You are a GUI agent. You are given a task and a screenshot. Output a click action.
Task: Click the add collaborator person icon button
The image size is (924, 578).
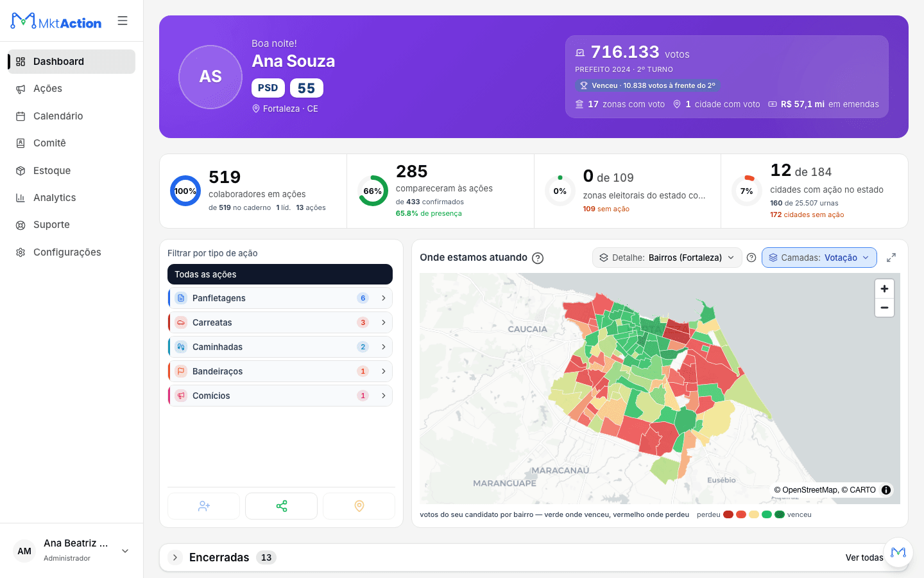click(x=204, y=506)
